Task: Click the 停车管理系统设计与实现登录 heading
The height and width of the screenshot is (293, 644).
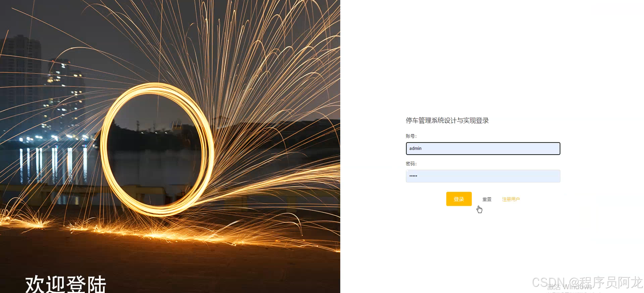Action: [447, 120]
